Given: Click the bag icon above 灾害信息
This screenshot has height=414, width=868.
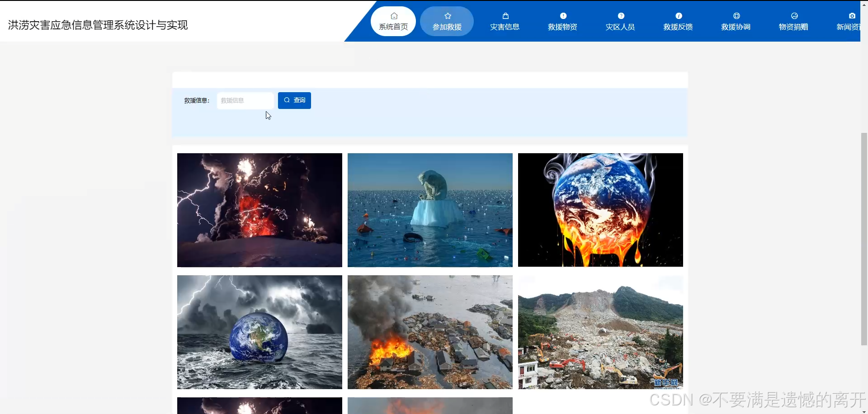Looking at the screenshot, I should tap(505, 16).
